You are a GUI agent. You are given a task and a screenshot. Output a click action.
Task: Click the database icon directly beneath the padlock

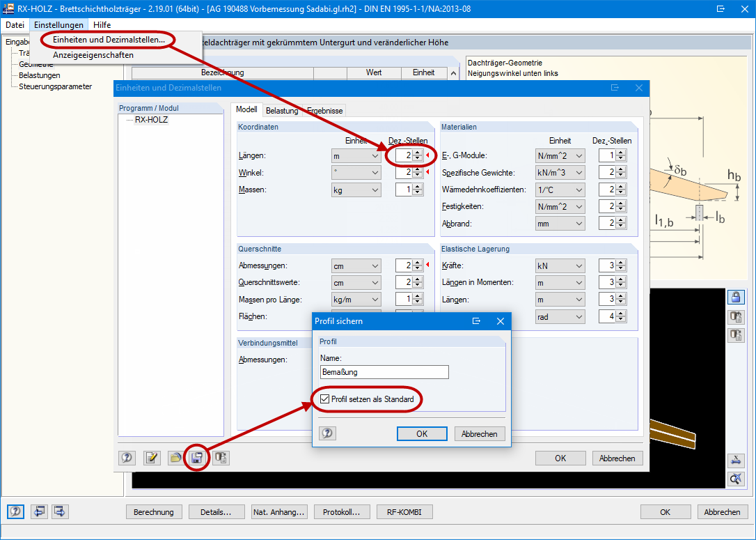[736, 316]
